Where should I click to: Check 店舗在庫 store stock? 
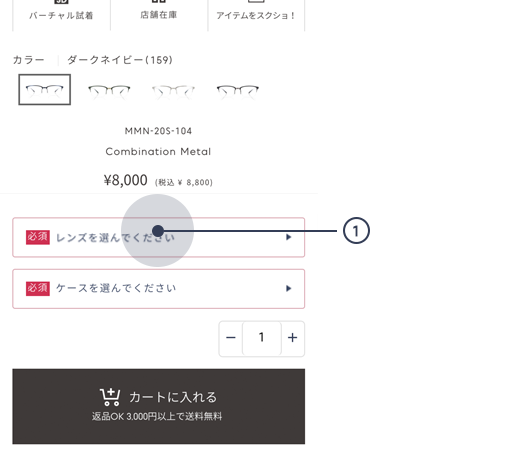[x=159, y=13]
